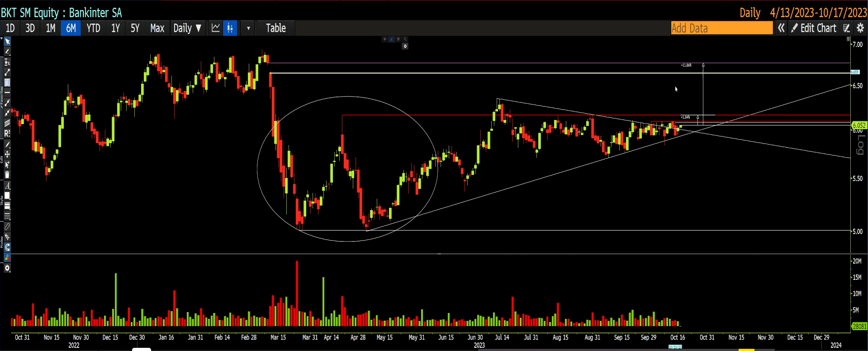Image resolution: width=868 pixels, height=351 pixels.
Task: Click the 20M volume axis label
Action: pyautogui.click(x=857, y=261)
